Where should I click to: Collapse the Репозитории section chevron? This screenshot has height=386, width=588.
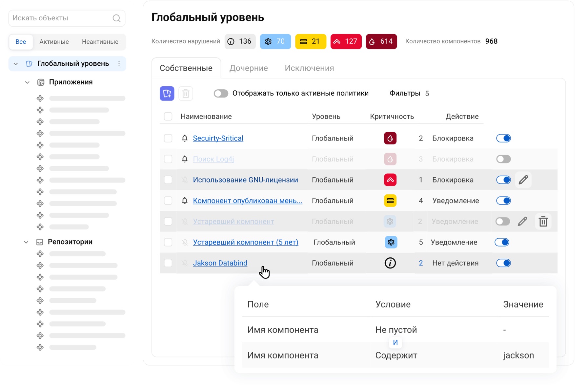pyautogui.click(x=26, y=242)
